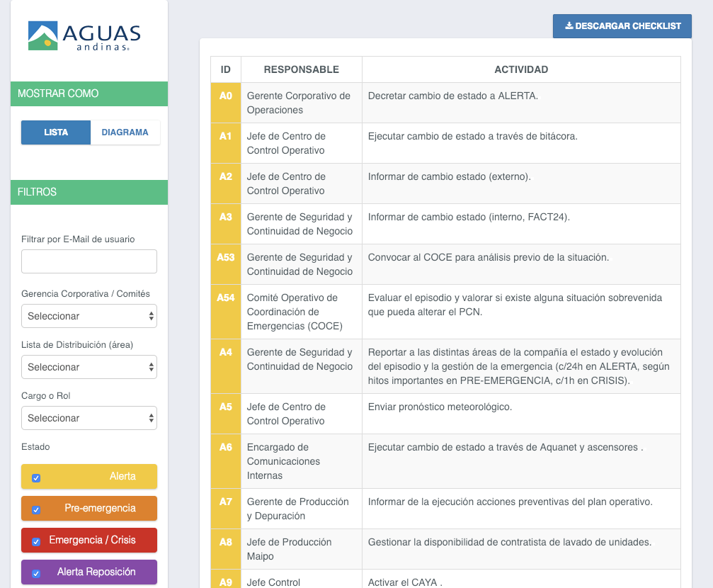Image resolution: width=713 pixels, height=588 pixels.
Task: Select the A0 ID cell
Action: click(x=226, y=103)
